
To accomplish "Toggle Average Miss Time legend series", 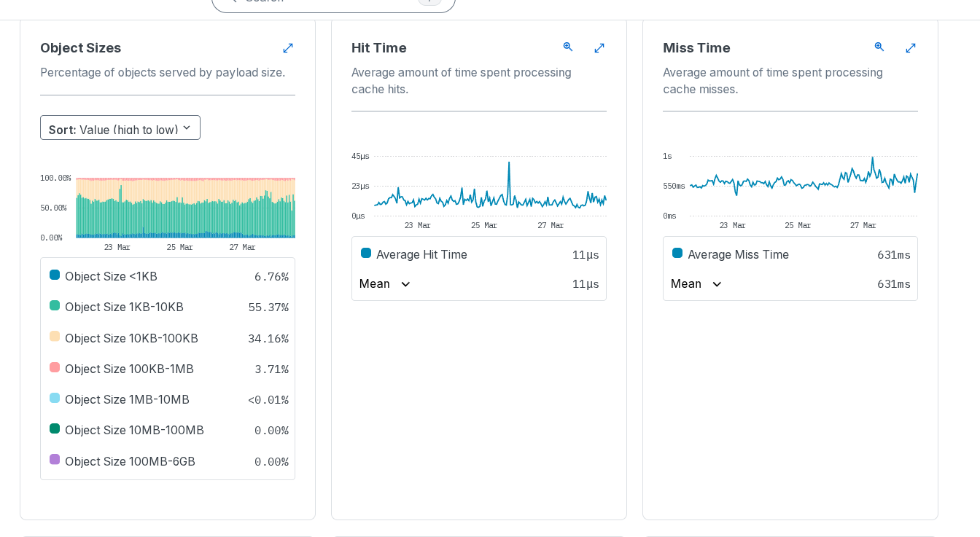I will tap(738, 254).
